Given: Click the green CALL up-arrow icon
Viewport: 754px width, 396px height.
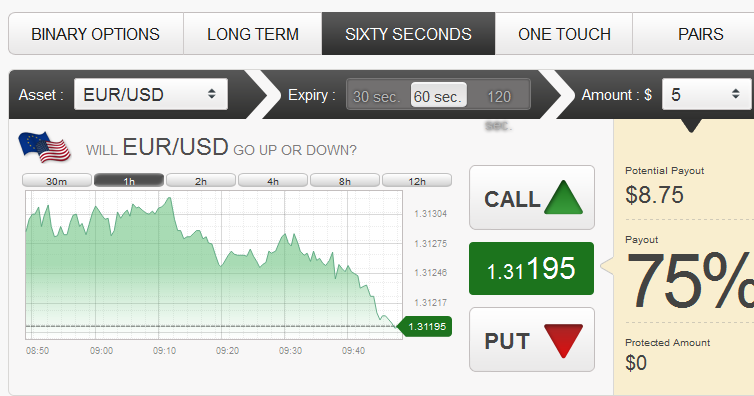Looking at the screenshot, I should 563,197.
